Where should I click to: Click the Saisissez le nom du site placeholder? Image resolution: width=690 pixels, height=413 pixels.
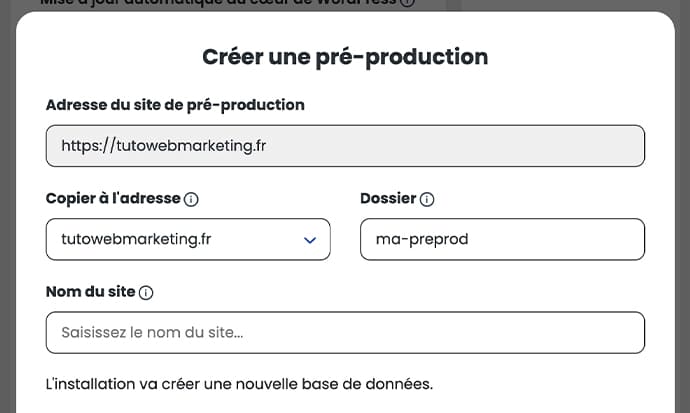[153, 333]
